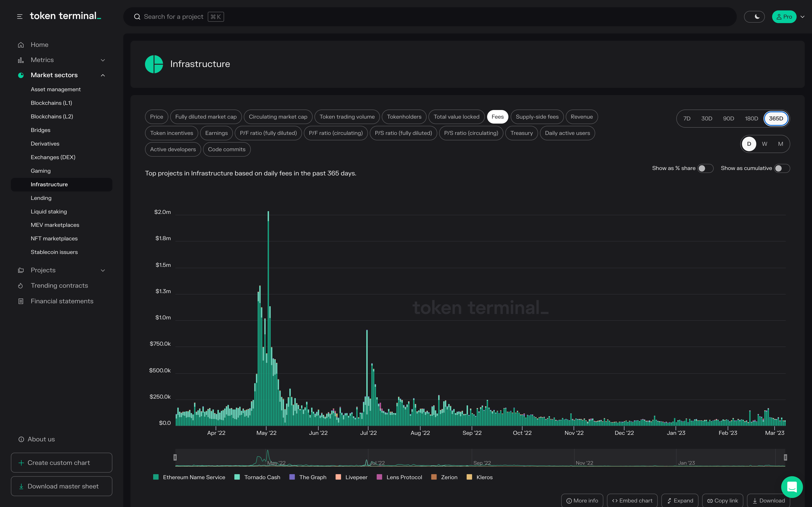
Task: Click the About us info icon
Action: [21, 439]
